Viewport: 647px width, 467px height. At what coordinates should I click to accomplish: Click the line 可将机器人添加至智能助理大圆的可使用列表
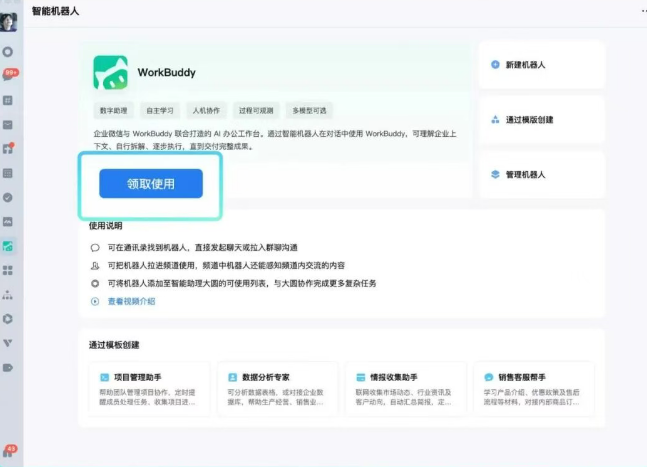(x=242, y=283)
